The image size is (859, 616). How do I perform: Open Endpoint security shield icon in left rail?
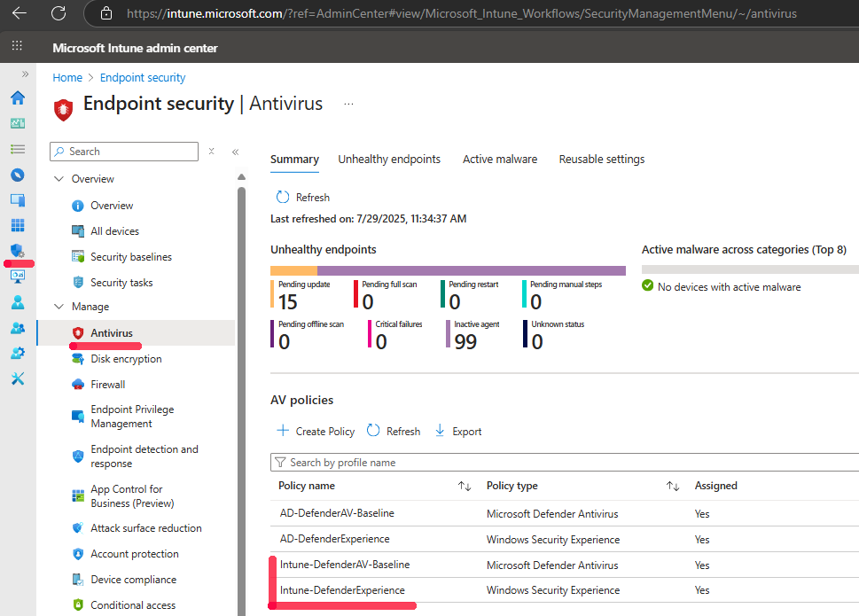18,251
